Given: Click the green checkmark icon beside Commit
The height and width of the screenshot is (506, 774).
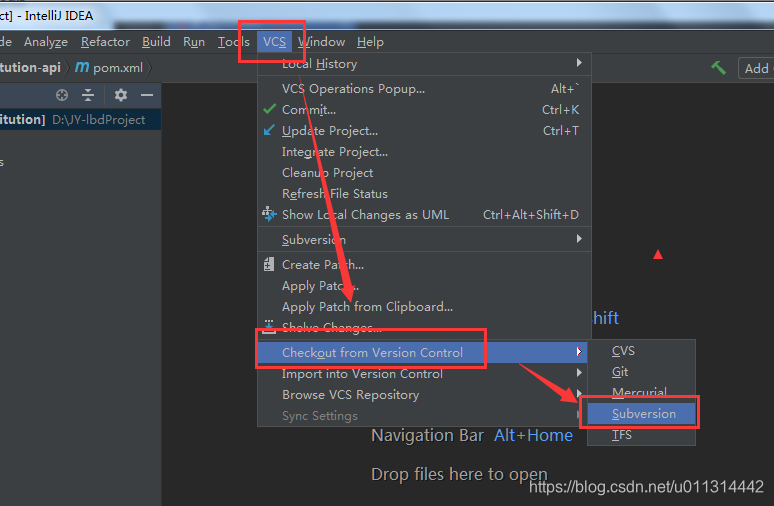Looking at the screenshot, I should 270,109.
